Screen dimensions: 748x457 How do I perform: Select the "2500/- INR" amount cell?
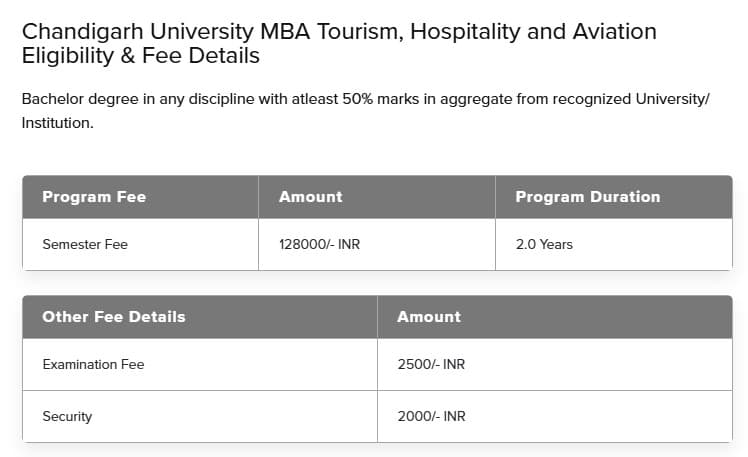coord(431,364)
